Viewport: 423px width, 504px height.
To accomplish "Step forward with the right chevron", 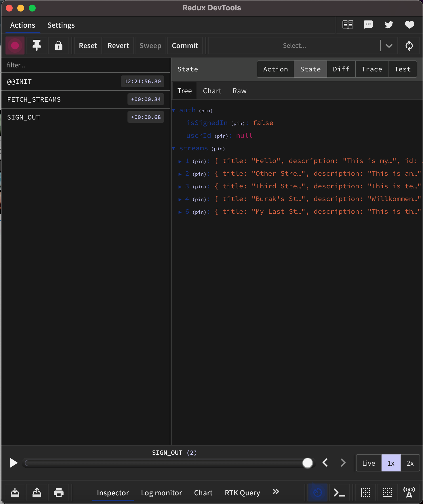I will (343, 463).
